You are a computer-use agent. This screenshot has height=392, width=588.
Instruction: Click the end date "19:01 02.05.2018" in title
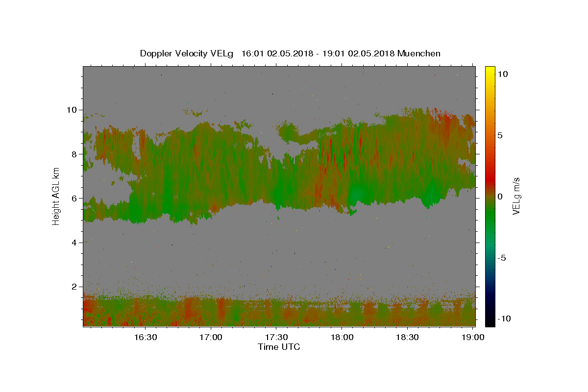pos(358,53)
